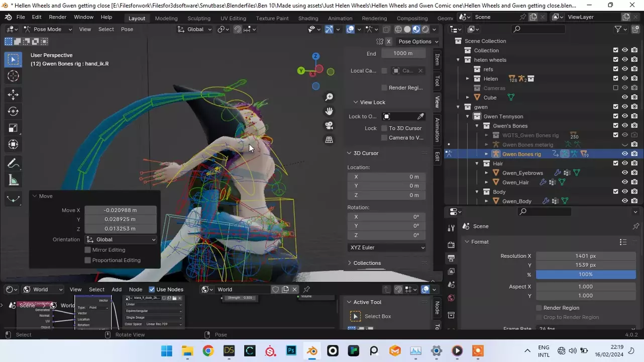Open Blender from the Windows taskbar
644x362 pixels.
click(312, 351)
